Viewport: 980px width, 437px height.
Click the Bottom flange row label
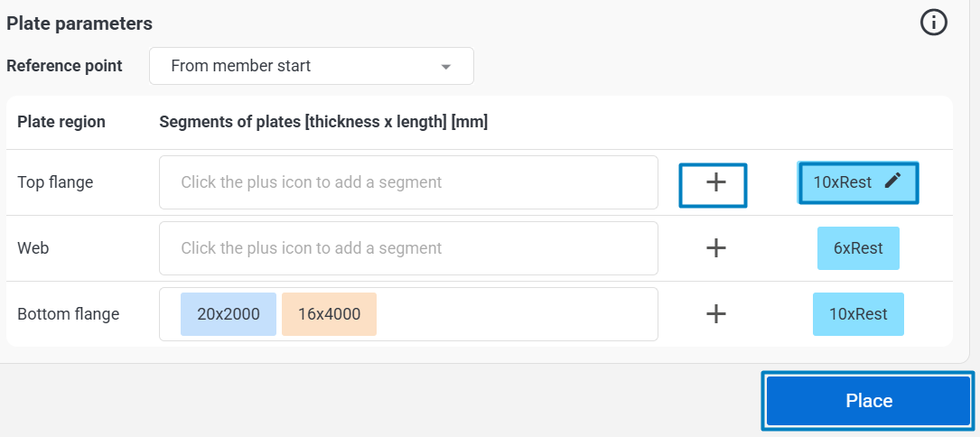tap(68, 314)
